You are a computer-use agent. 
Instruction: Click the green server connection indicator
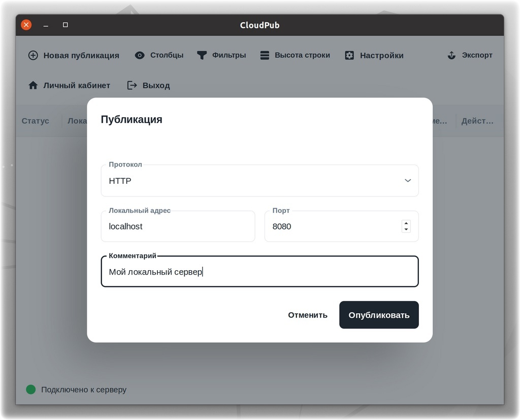[x=31, y=390]
